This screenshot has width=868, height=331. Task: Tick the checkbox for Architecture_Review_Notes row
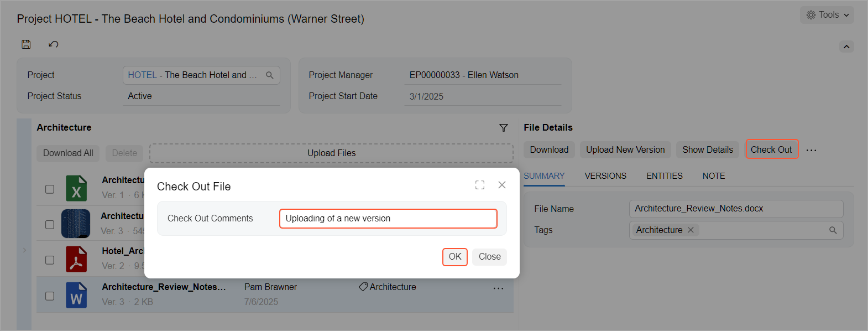click(x=50, y=296)
